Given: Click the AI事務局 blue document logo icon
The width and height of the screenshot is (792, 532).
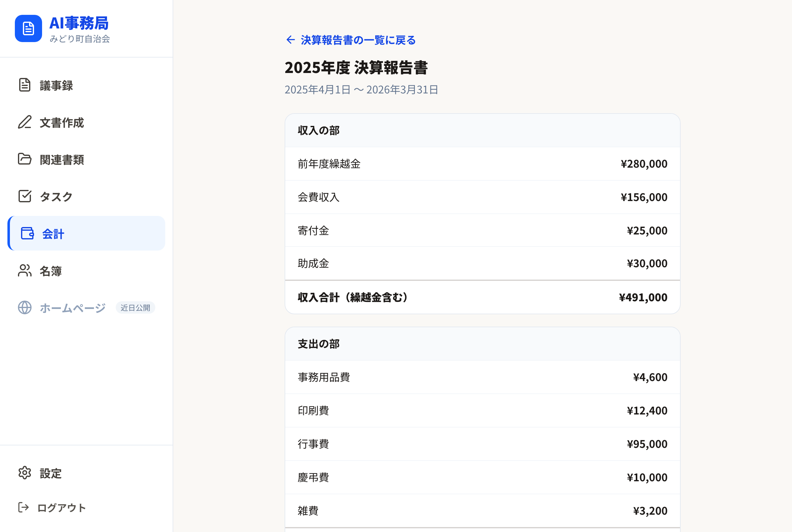Looking at the screenshot, I should [x=28, y=28].
